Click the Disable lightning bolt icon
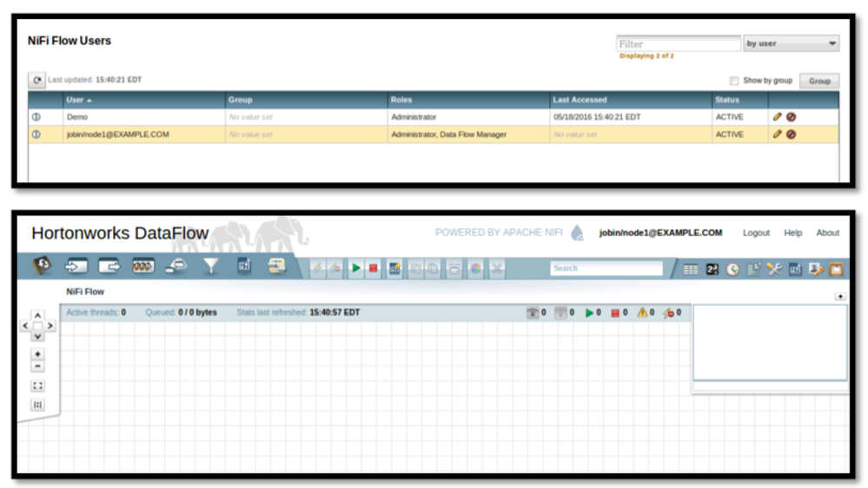The height and width of the screenshot is (488, 868). pyautogui.click(x=335, y=268)
